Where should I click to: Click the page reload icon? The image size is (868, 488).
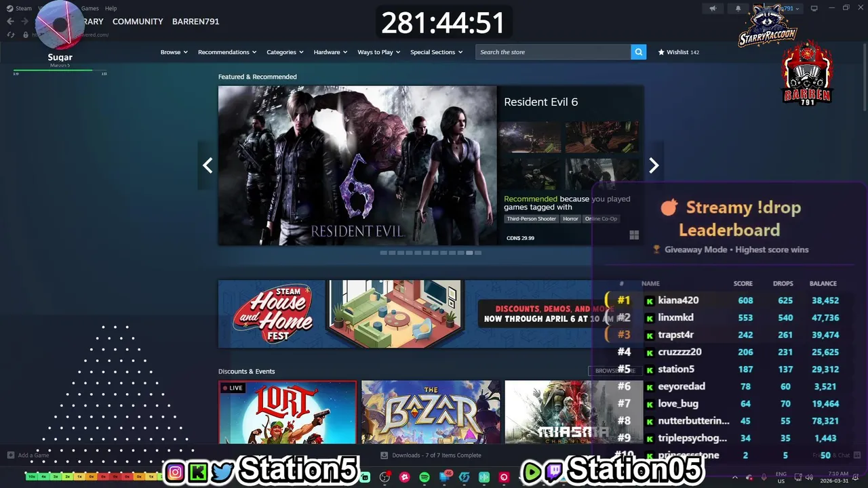(x=11, y=35)
